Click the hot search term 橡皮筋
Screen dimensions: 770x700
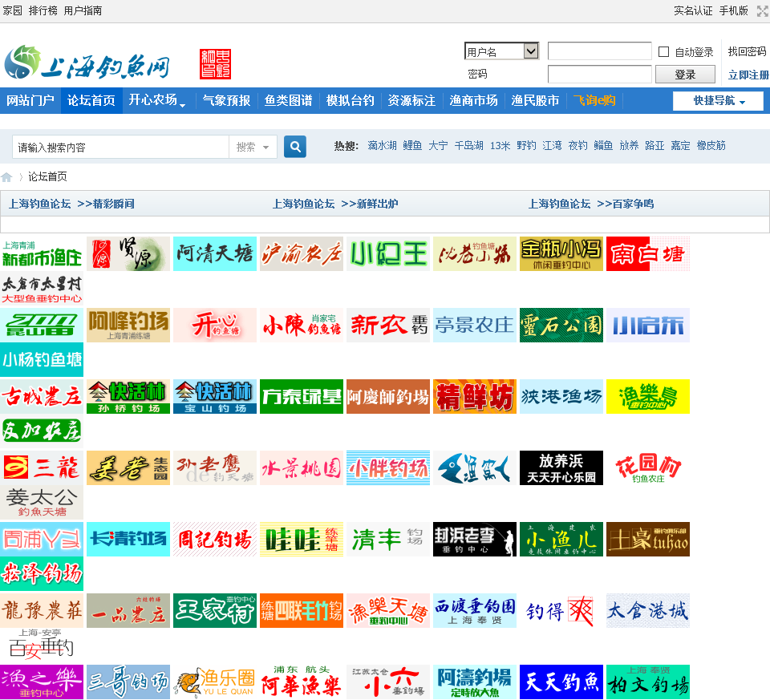point(711,146)
